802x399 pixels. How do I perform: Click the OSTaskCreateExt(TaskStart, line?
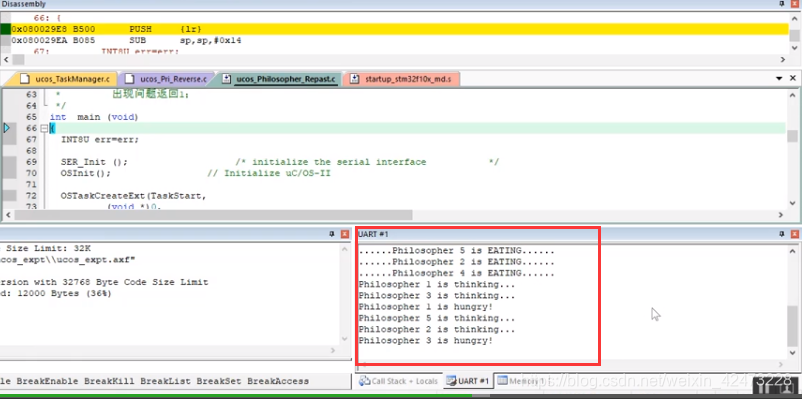pos(133,196)
